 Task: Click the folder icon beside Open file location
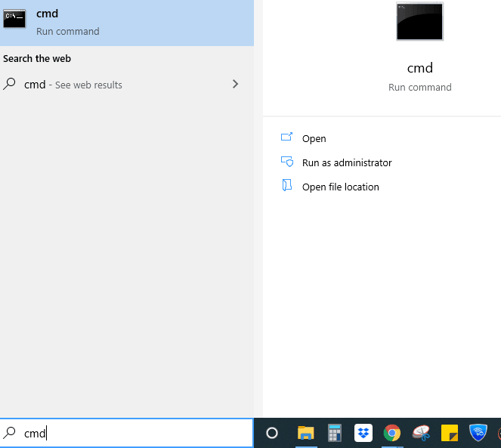[x=287, y=185]
